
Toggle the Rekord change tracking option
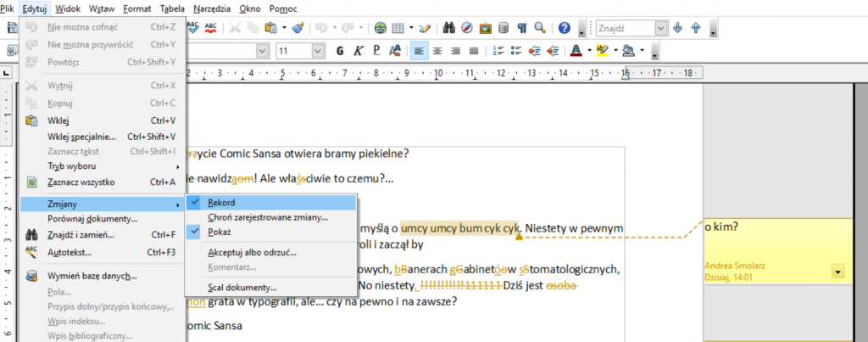pos(221,203)
